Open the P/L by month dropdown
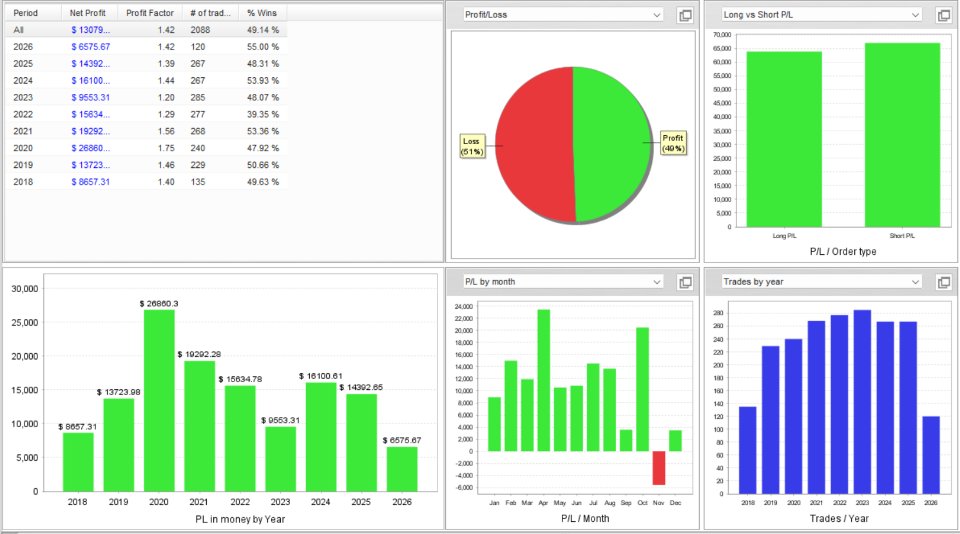960x534 pixels. 563,282
